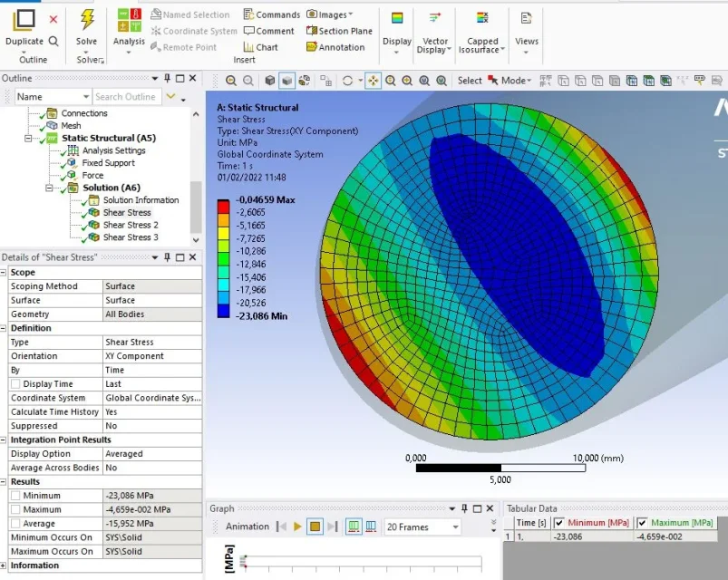Click the Display Option Averaged field
Image resolution: width=728 pixels, height=580 pixels.
(x=152, y=454)
